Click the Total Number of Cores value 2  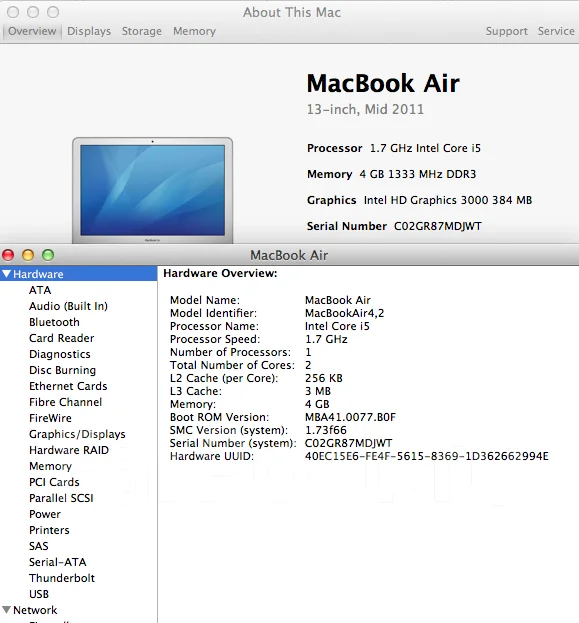[308, 365]
